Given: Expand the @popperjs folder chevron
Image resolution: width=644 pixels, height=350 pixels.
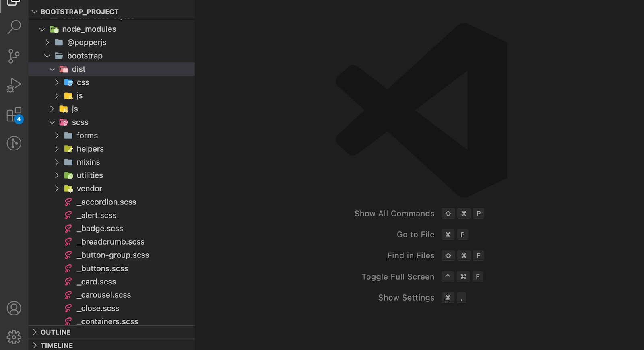Looking at the screenshot, I should (47, 42).
